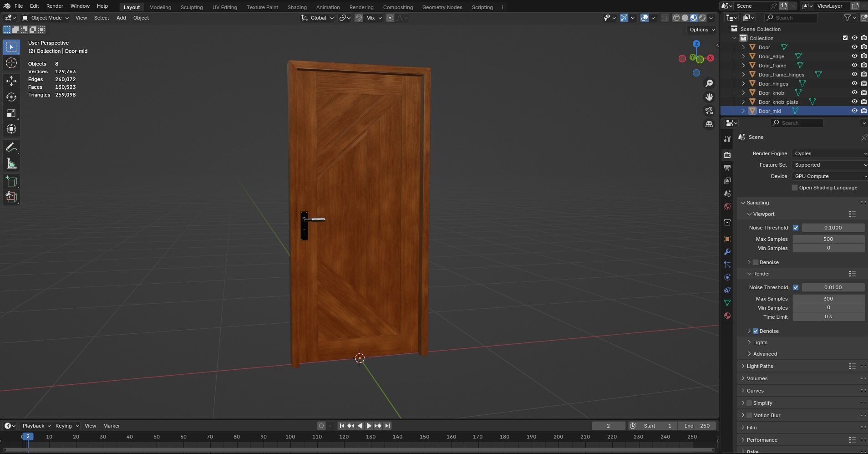
Task: Open the World properties tab
Action: [727, 206]
